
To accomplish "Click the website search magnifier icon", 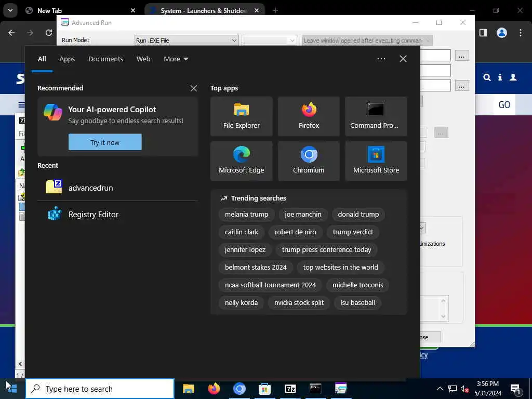I will pyautogui.click(x=487, y=77).
